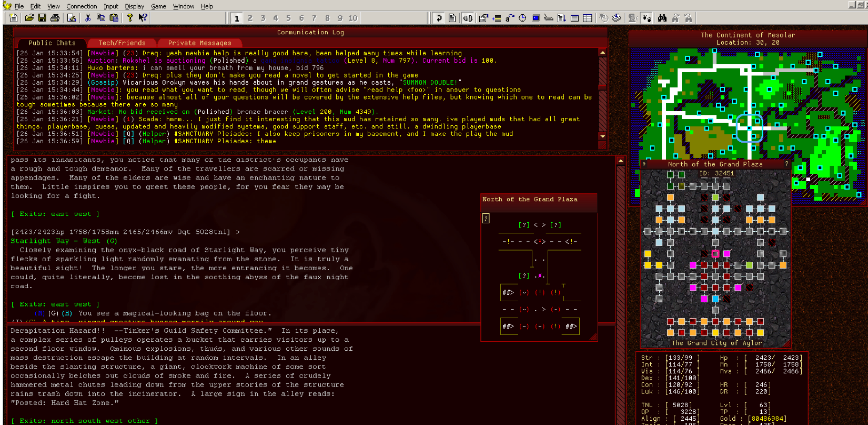Click main output scroll up arrow
The image size is (868, 425).
(x=621, y=161)
